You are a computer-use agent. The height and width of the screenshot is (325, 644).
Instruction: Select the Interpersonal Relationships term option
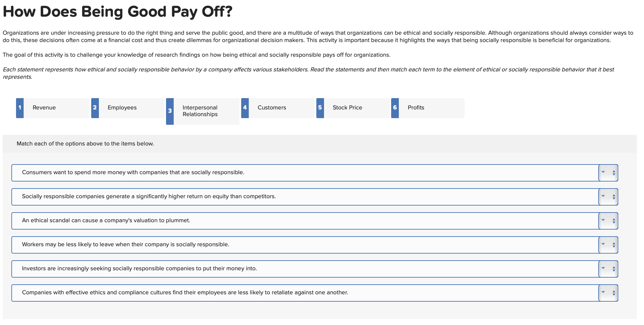pos(200,111)
